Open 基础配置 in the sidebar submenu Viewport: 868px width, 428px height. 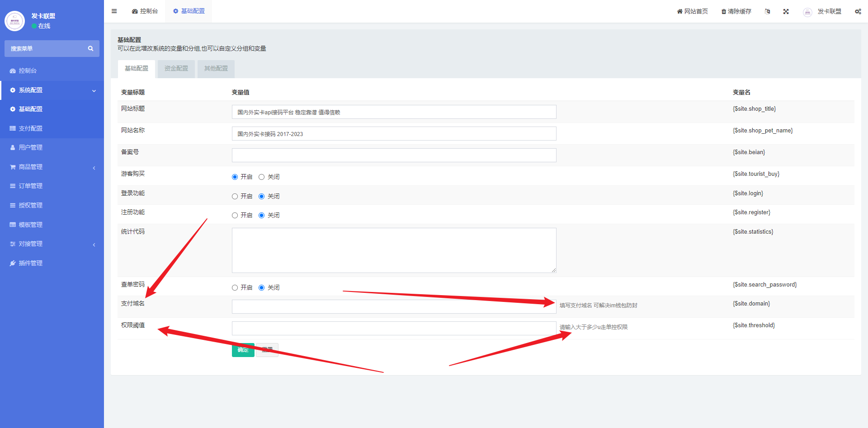52,109
